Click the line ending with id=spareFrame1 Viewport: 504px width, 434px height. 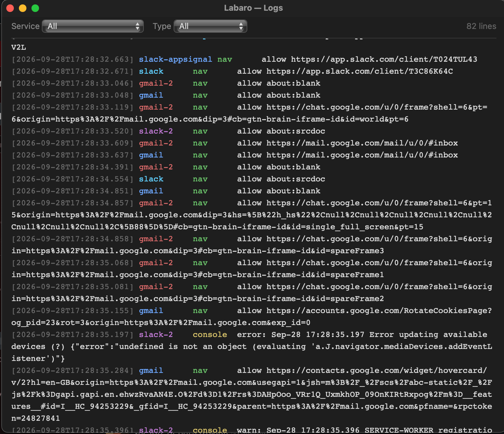click(x=198, y=275)
